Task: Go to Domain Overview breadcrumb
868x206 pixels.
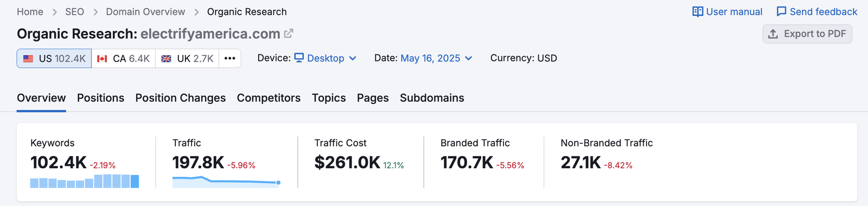Action: [x=145, y=11]
